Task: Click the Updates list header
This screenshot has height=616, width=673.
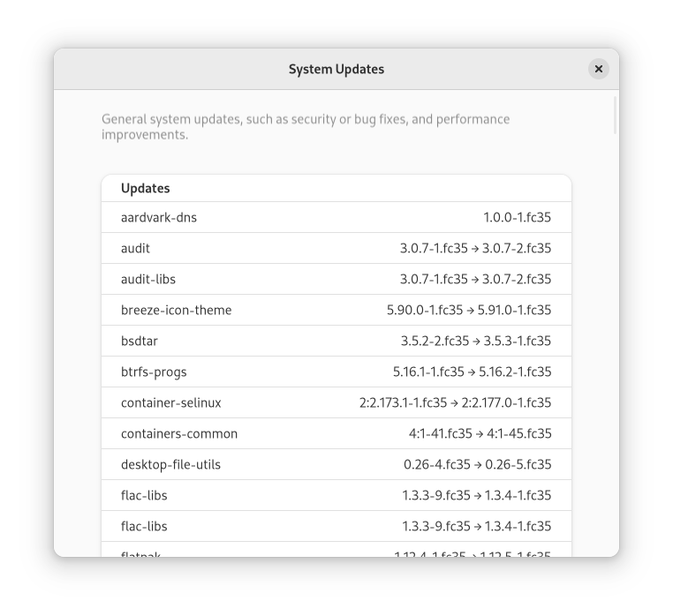Action: point(146,188)
